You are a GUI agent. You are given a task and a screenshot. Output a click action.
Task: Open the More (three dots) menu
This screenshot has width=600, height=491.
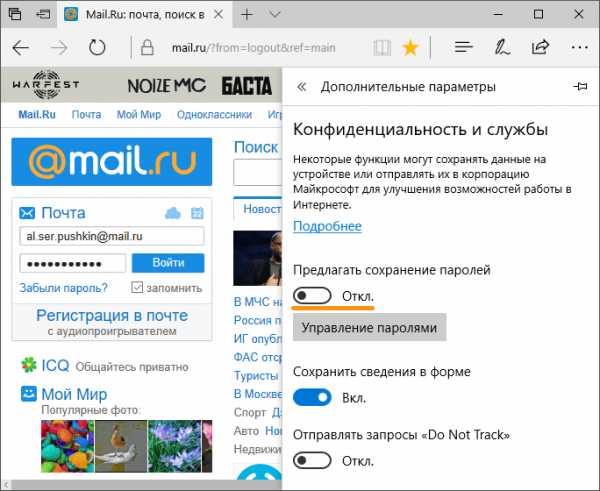point(579,48)
